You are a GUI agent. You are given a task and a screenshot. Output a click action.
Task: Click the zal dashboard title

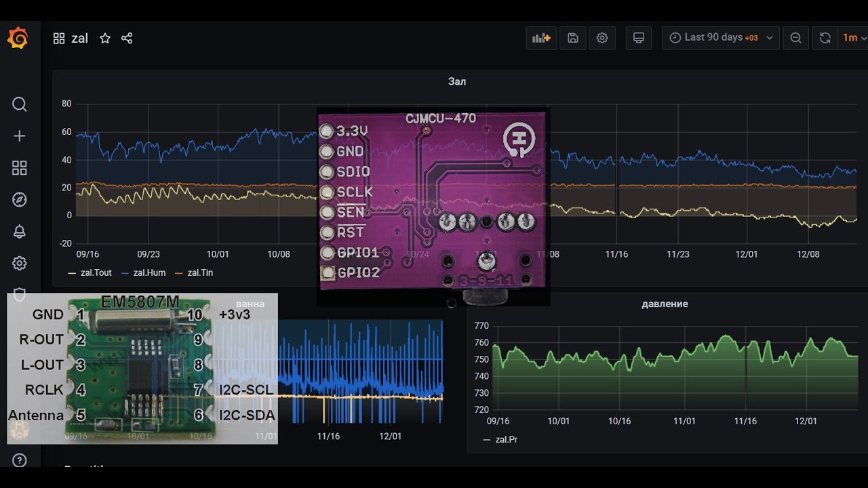[80, 39]
